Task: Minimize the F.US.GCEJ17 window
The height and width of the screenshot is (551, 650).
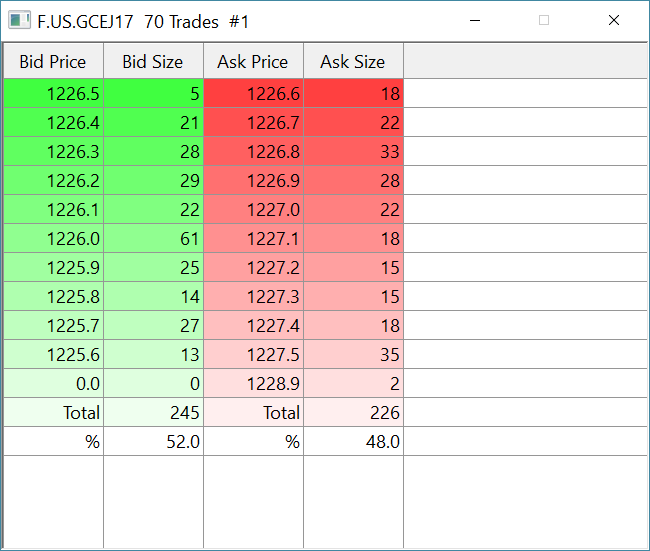Action: click(x=475, y=20)
